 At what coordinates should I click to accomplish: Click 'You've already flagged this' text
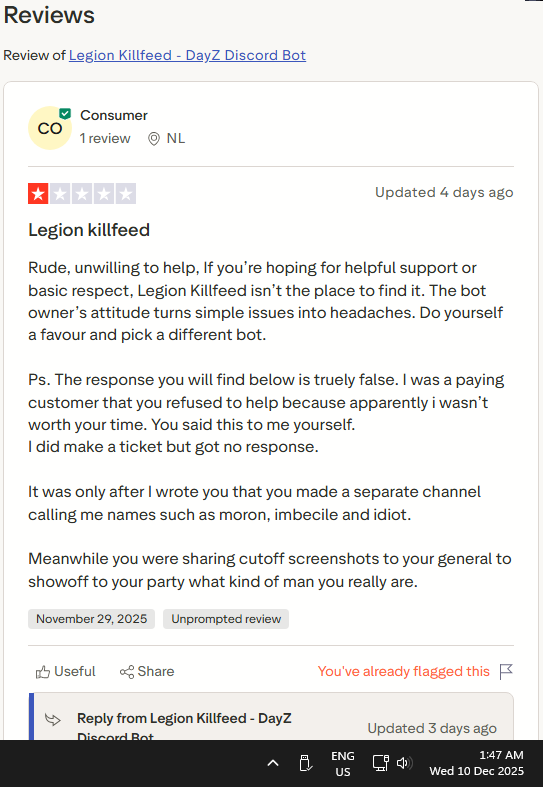403,672
